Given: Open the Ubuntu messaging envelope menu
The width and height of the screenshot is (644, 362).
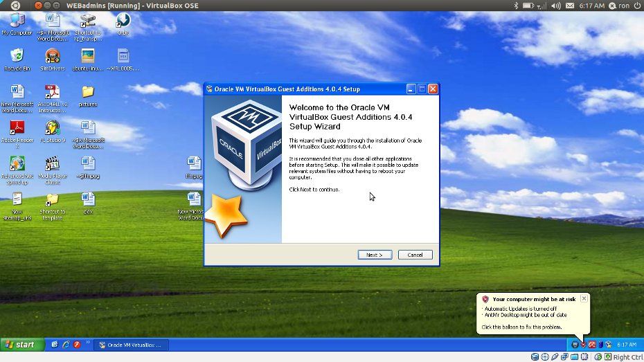Looking at the screenshot, I should [x=570, y=6].
